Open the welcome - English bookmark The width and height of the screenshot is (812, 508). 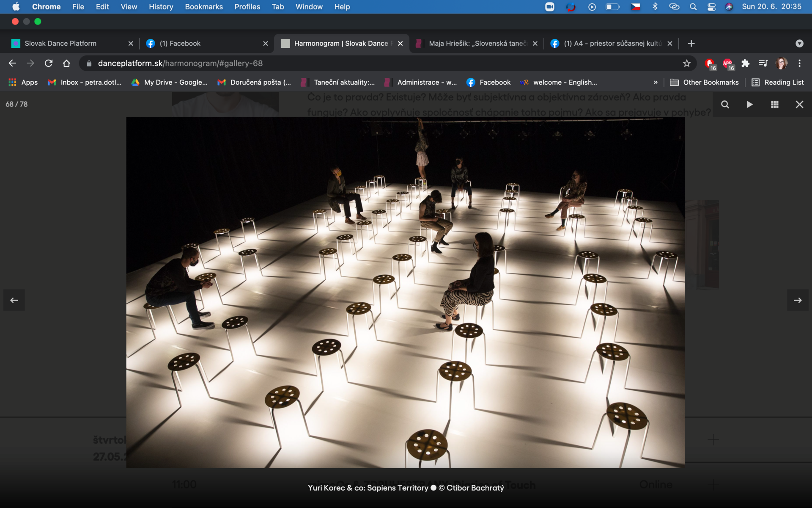coord(559,82)
